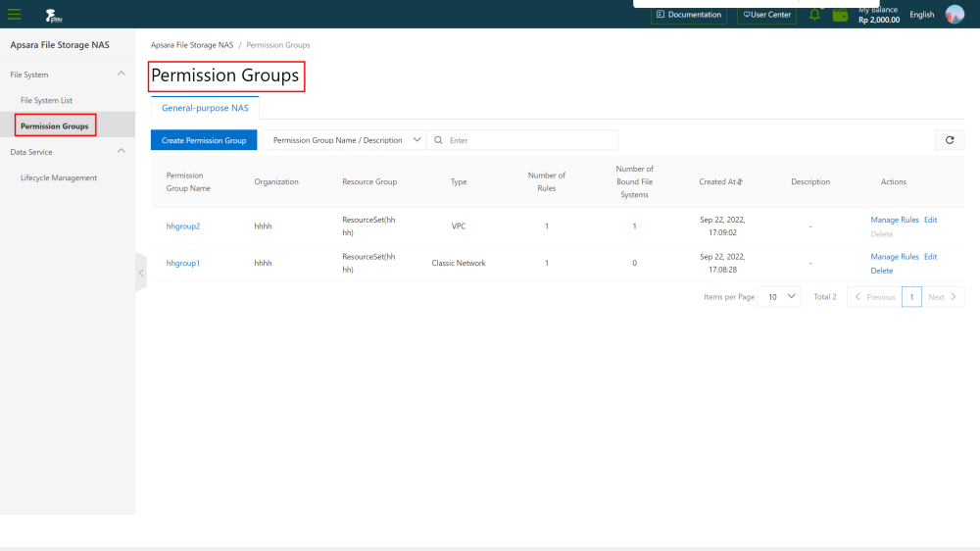
Task: Delete the hhgroup1 permission group
Action: click(881, 270)
